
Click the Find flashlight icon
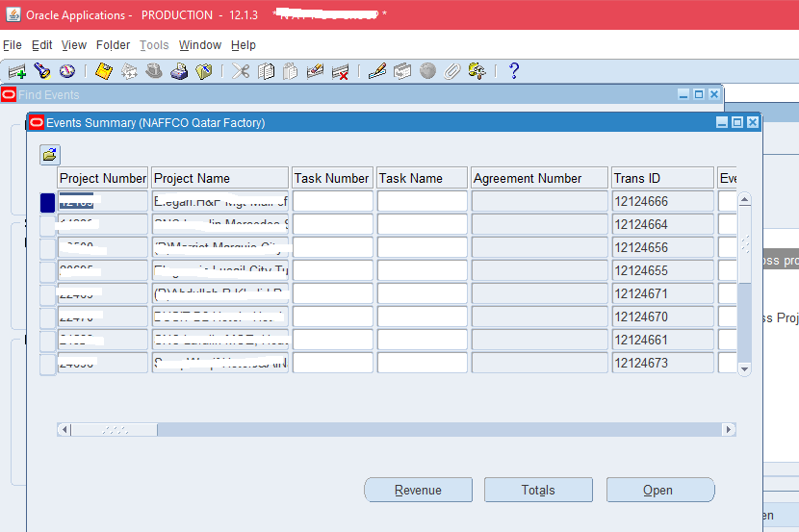pyautogui.click(x=42, y=71)
